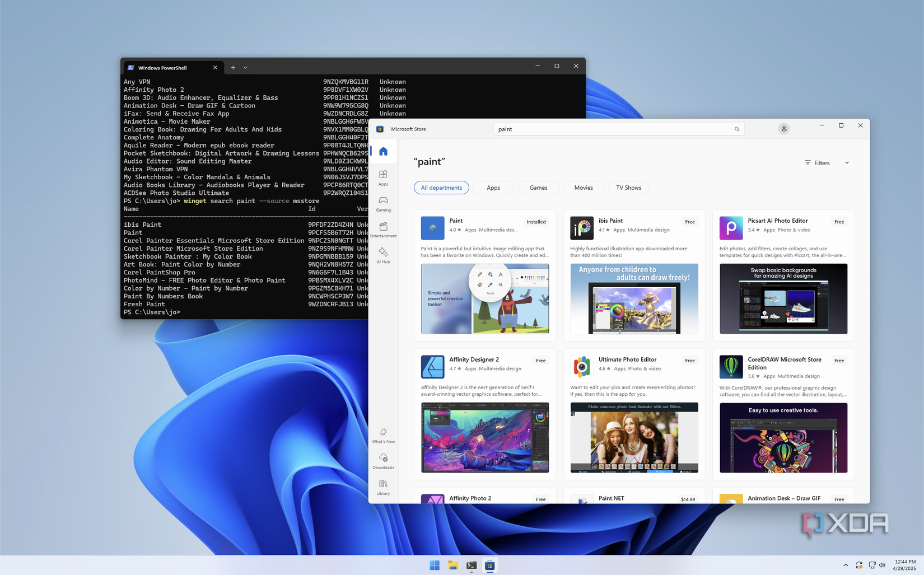Viewport: 924px width, 575px height.
Task: Open AI Hub in the Store sidebar
Action: [384, 255]
